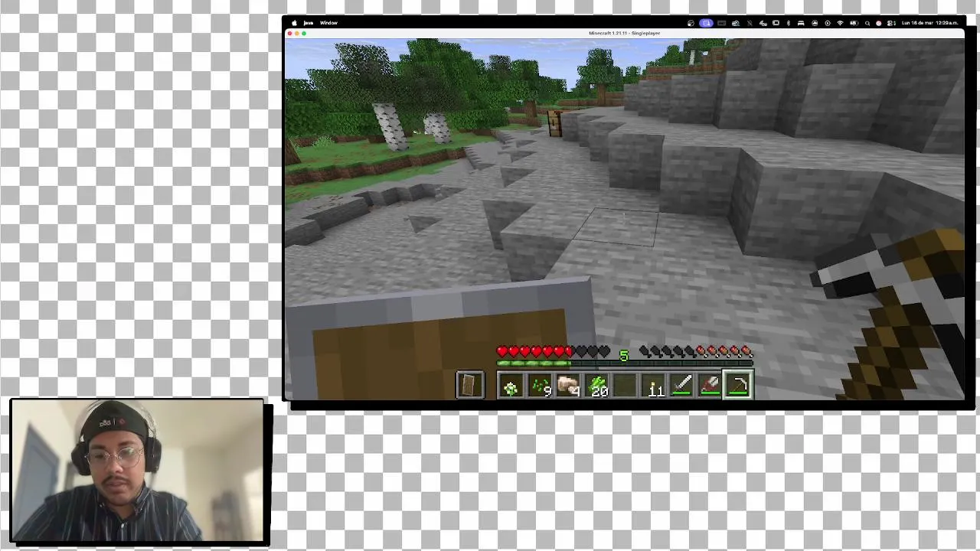Click the menu bar date and time

coord(930,23)
